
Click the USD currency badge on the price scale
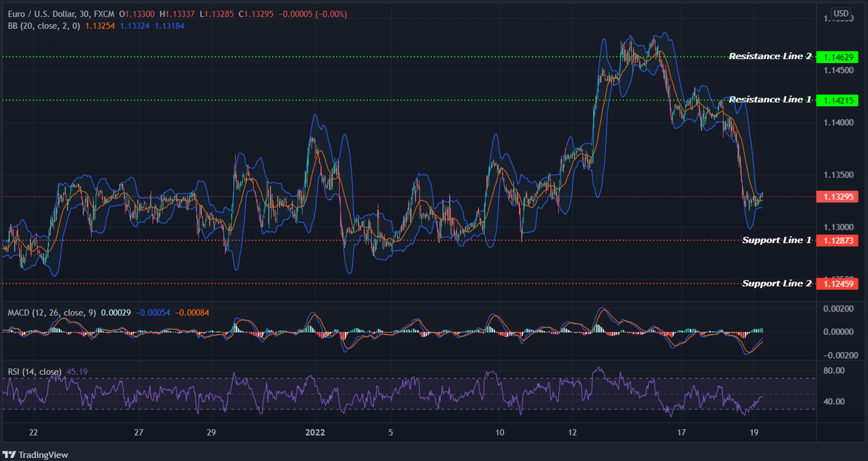(840, 14)
